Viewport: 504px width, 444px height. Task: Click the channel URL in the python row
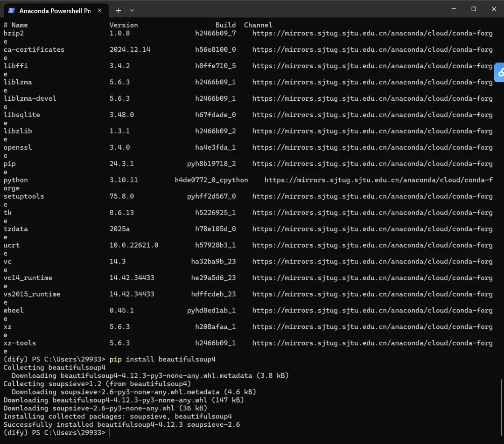(x=378, y=180)
